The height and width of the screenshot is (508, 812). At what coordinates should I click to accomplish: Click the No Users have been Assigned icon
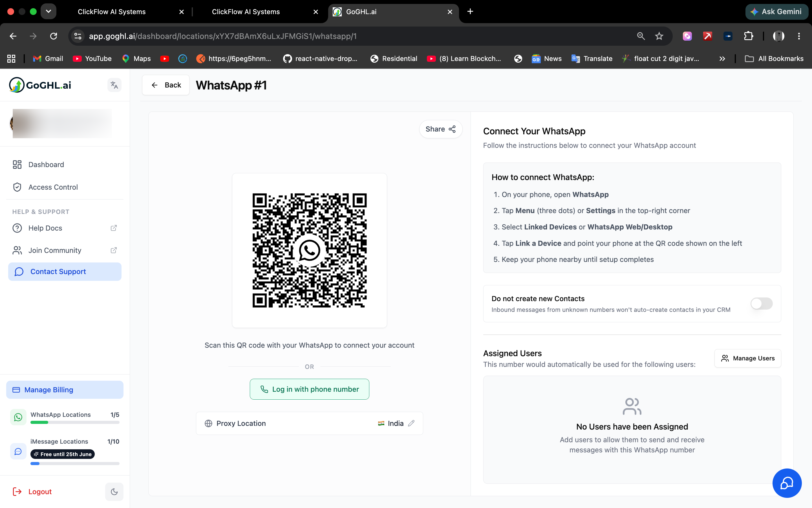632,406
